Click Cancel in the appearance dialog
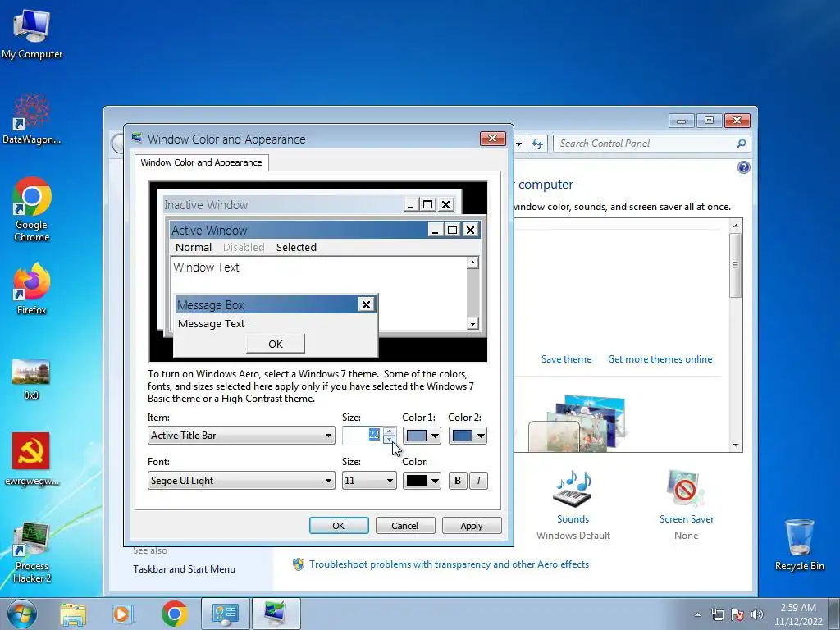Viewport: 840px width, 630px height. coord(405,526)
